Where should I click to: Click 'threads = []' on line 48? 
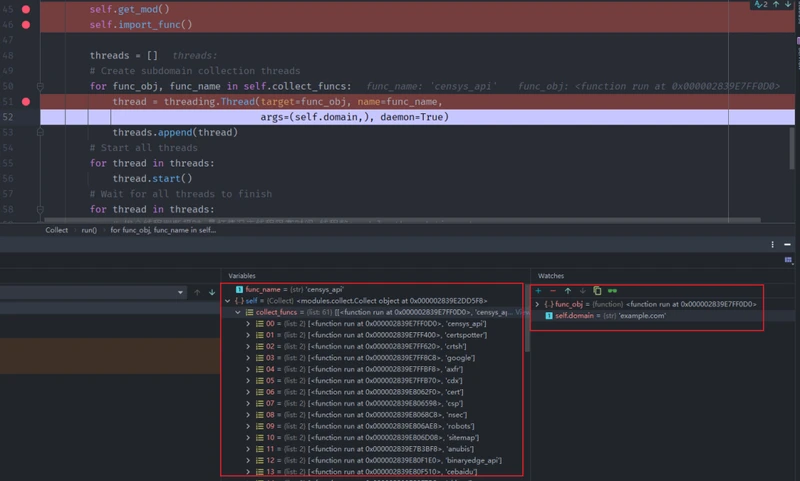[124, 55]
